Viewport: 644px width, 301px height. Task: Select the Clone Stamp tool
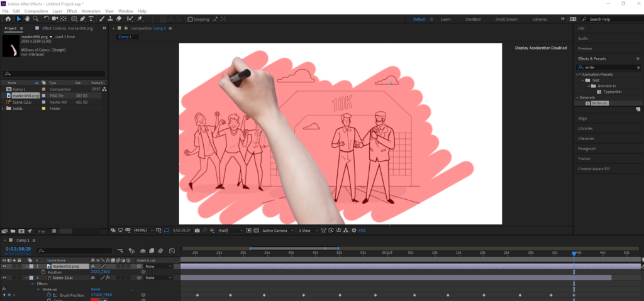110,19
